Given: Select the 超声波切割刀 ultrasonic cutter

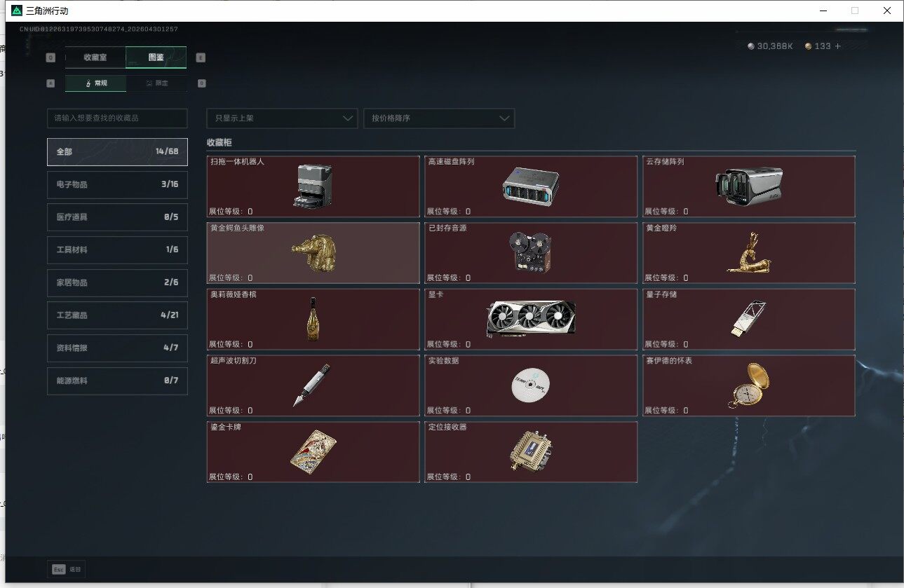Looking at the screenshot, I should 313,385.
